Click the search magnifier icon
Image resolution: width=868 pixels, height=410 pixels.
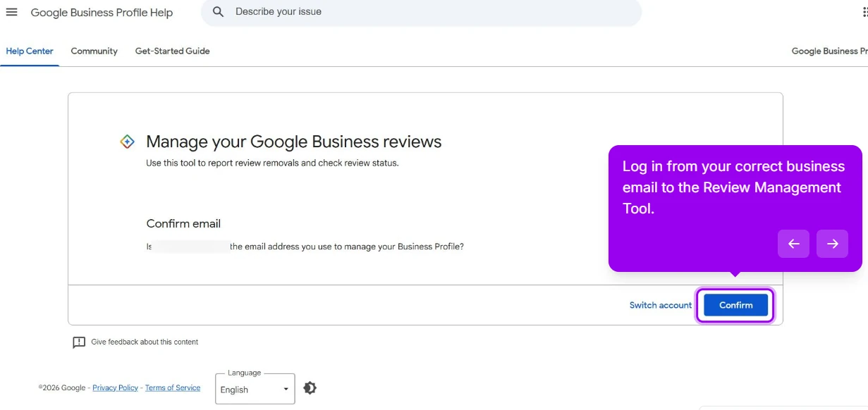pos(219,12)
